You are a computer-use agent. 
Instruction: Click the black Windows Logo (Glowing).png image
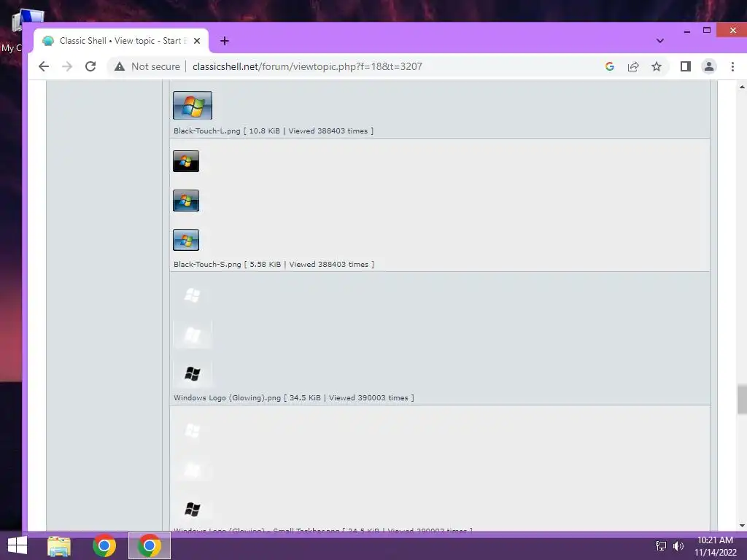[193, 374]
